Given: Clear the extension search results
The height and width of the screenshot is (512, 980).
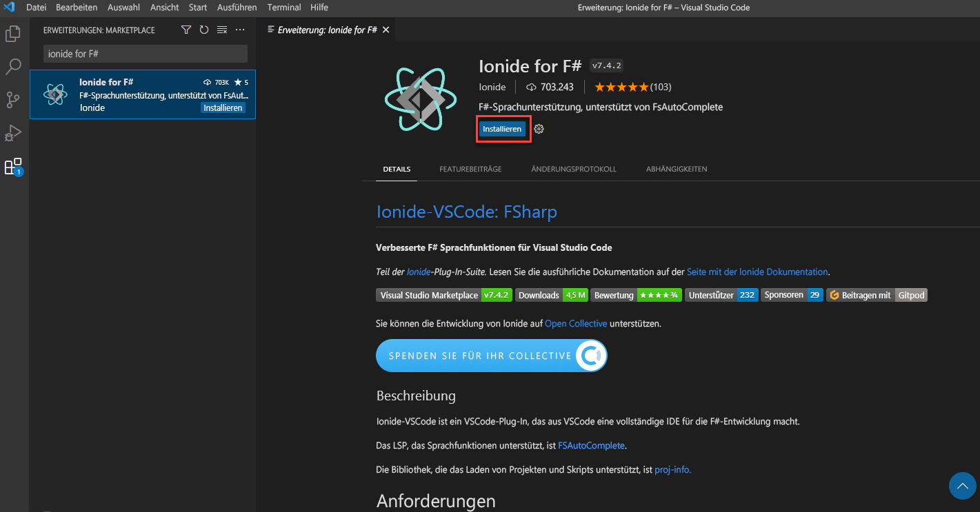Looking at the screenshot, I should [222, 30].
